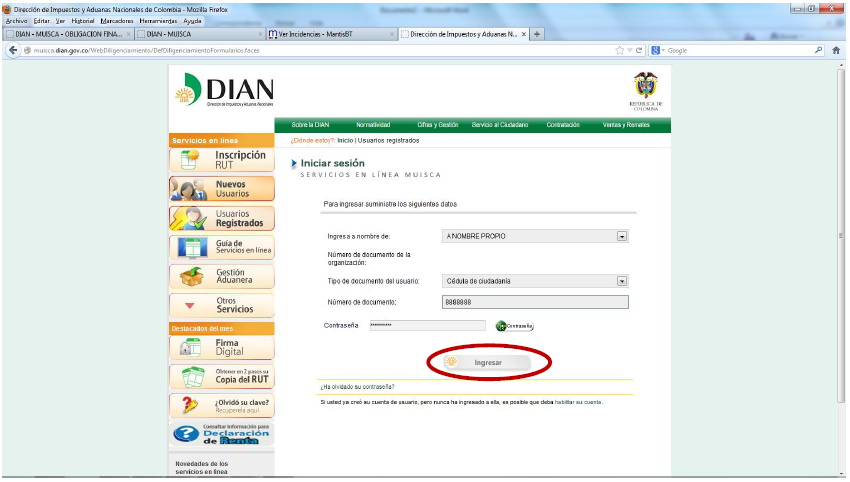Open Nuevos Usuarios service

[222, 189]
